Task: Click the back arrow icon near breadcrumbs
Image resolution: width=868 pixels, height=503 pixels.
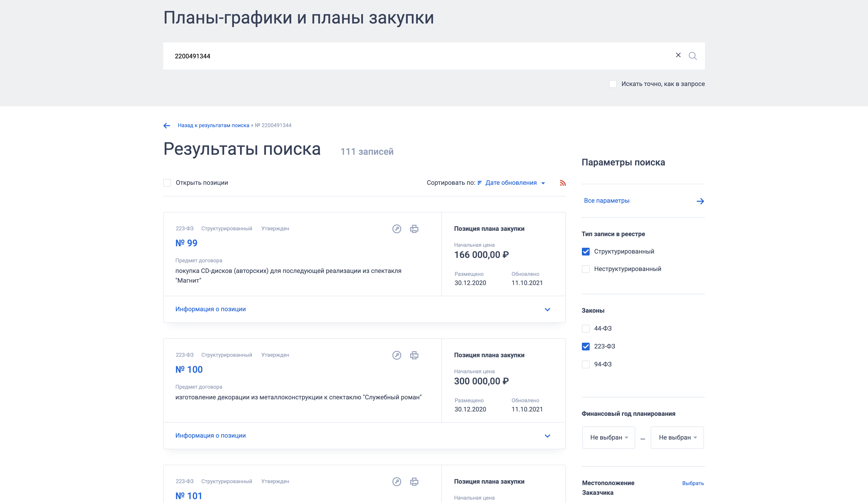Action: click(167, 126)
